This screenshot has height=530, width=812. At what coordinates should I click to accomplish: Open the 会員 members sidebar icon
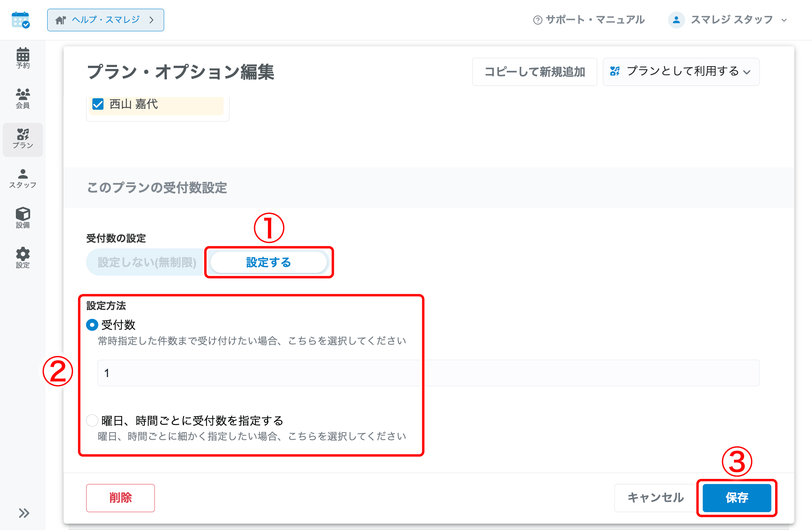pyautogui.click(x=23, y=98)
